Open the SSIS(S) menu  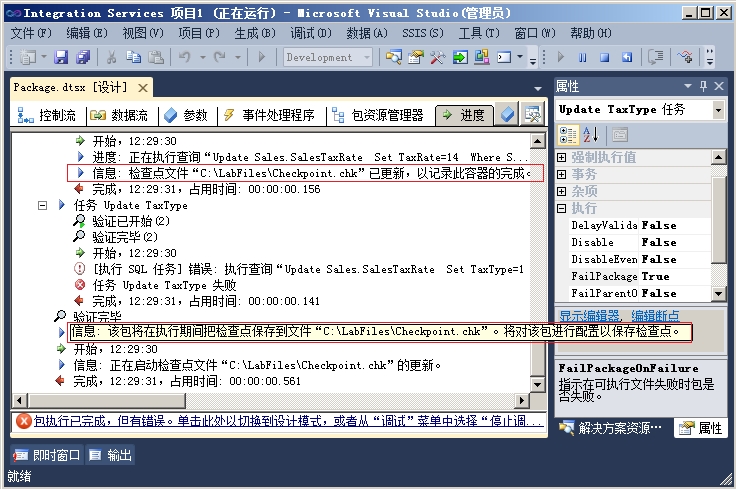click(422, 33)
